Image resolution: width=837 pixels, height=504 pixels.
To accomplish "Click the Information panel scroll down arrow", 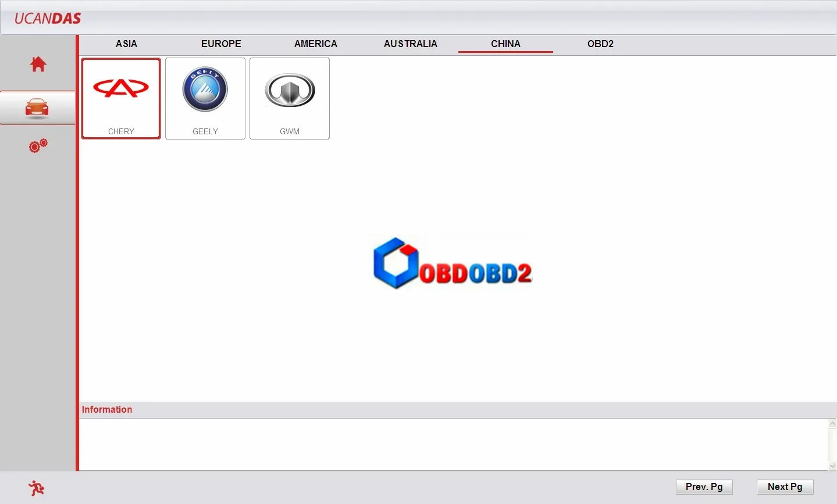I will click(832, 466).
